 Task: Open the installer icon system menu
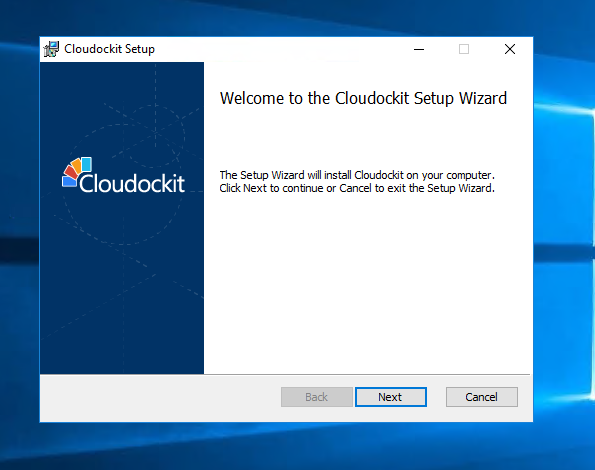[x=51, y=49]
